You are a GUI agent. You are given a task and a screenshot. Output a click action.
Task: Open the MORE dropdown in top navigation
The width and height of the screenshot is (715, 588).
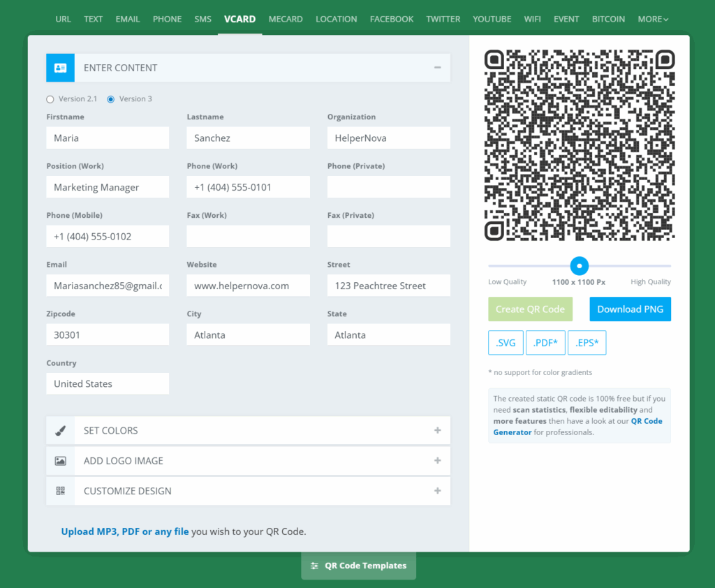653,19
